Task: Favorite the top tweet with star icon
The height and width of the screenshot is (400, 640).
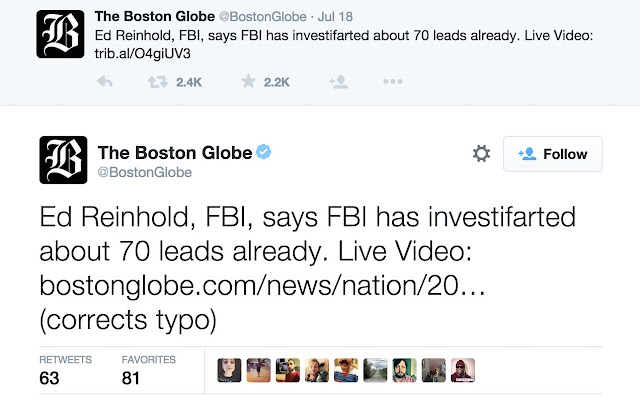Action: 248,81
